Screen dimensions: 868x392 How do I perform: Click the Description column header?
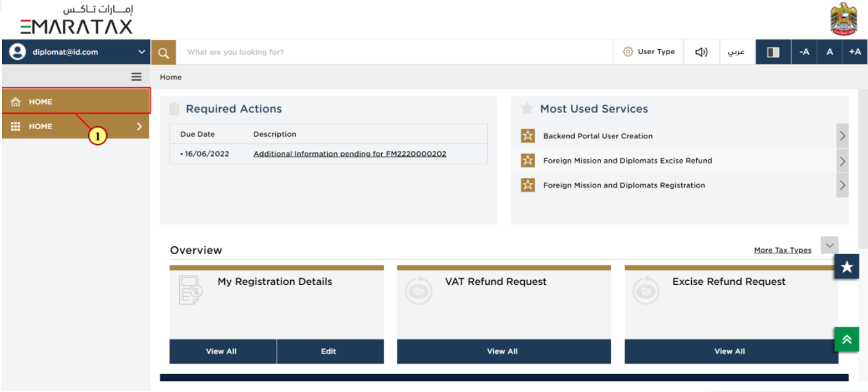point(275,134)
